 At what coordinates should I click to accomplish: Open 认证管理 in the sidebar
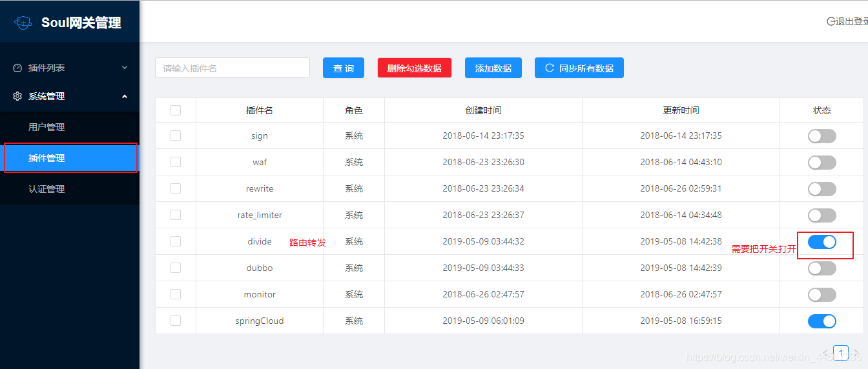[70, 189]
